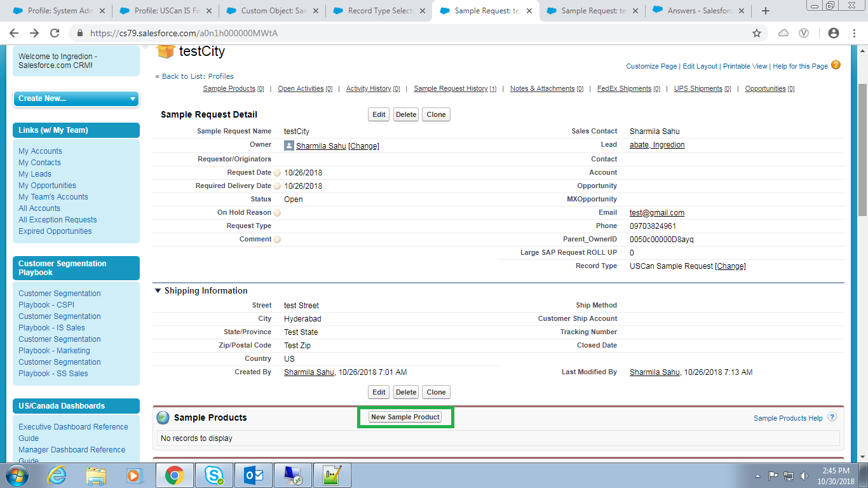The height and width of the screenshot is (488, 868).
Task: Click the V extension icon in Chrome toolbar
Action: coord(804,33)
